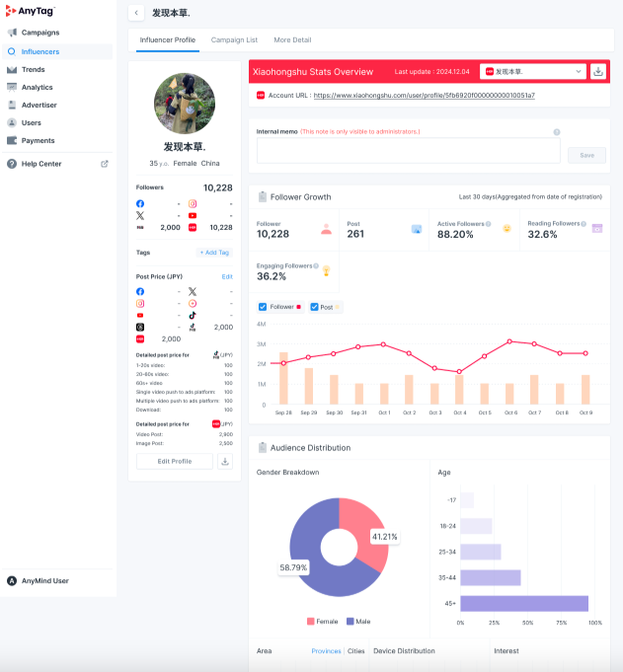Open Campaigns in the sidebar

[x=39, y=33]
